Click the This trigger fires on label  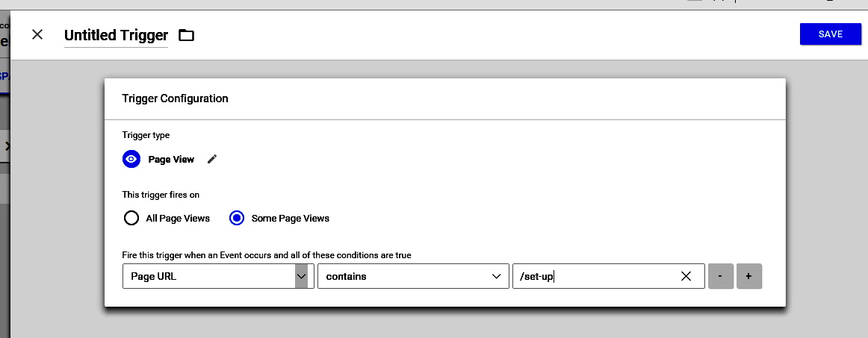[x=161, y=195]
